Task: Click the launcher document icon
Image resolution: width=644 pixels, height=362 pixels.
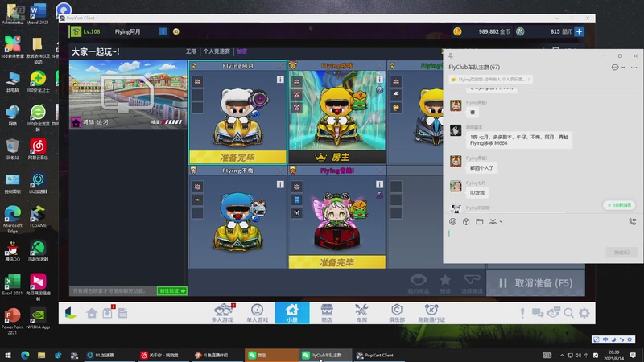Action: point(122,313)
